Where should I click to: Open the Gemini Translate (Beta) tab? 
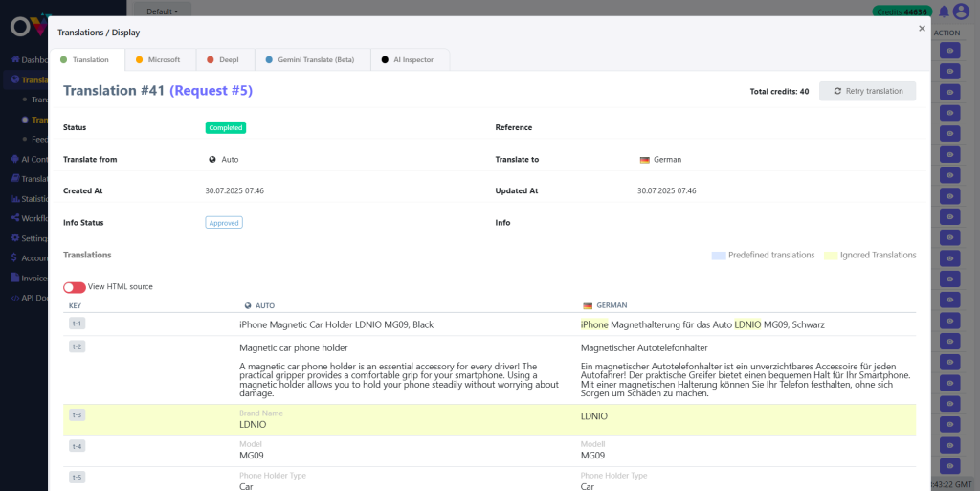(313, 60)
